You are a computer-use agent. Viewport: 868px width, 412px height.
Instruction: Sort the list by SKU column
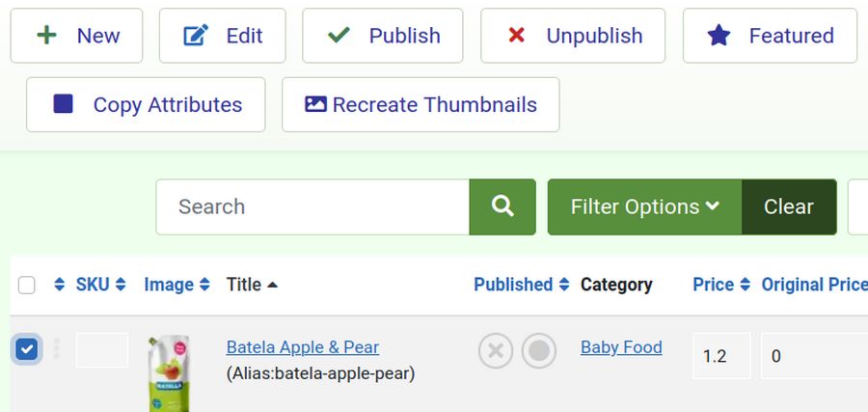pos(93,285)
